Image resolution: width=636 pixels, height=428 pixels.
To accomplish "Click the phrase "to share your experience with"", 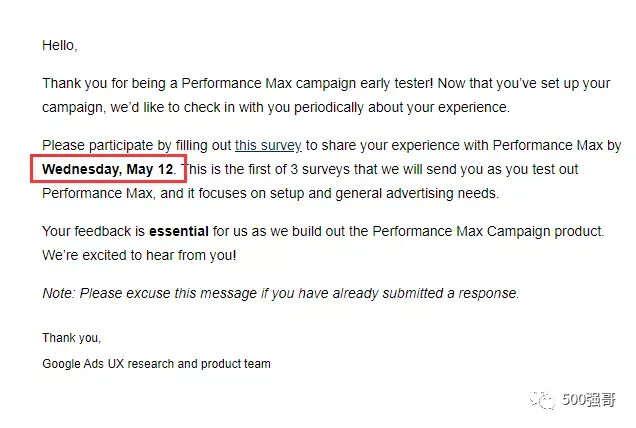I will point(397,145).
